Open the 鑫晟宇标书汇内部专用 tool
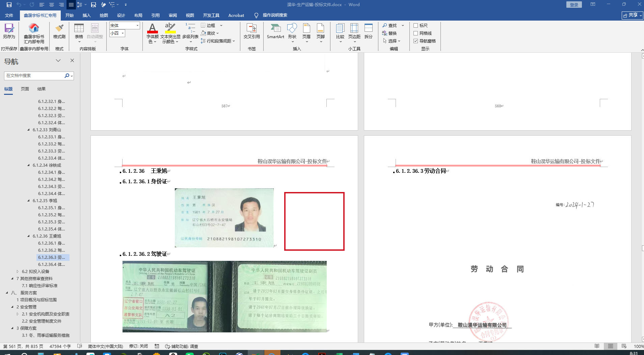Viewport: 644px width, 355px height. tap(34, 33)
